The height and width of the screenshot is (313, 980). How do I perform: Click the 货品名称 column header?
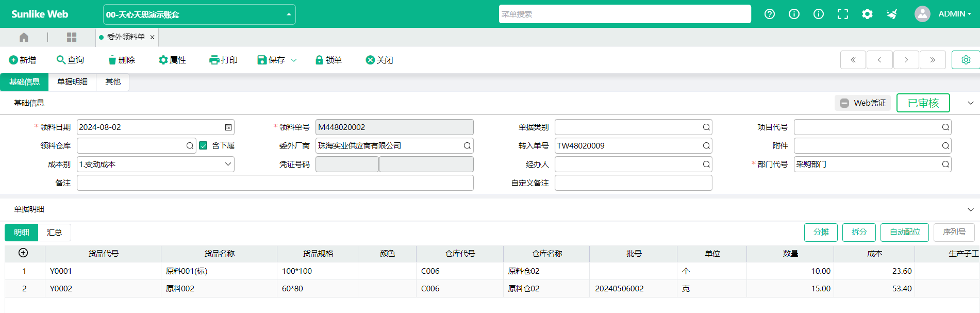point(219,254)
